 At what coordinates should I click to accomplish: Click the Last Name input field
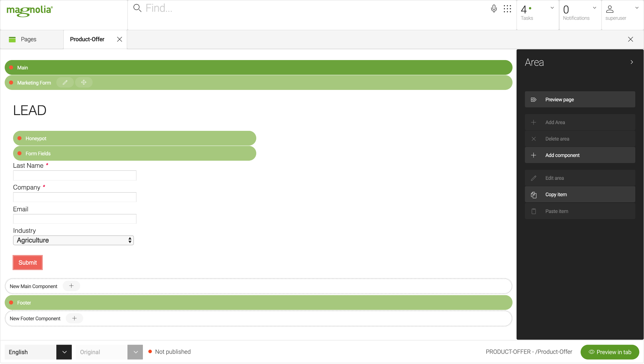(x=74, y=175)
